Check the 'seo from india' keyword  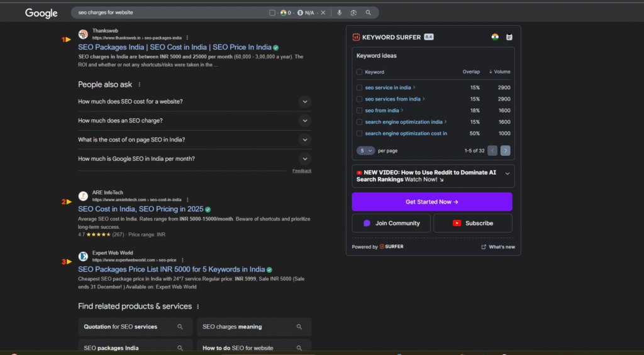(x=359, y=111)
